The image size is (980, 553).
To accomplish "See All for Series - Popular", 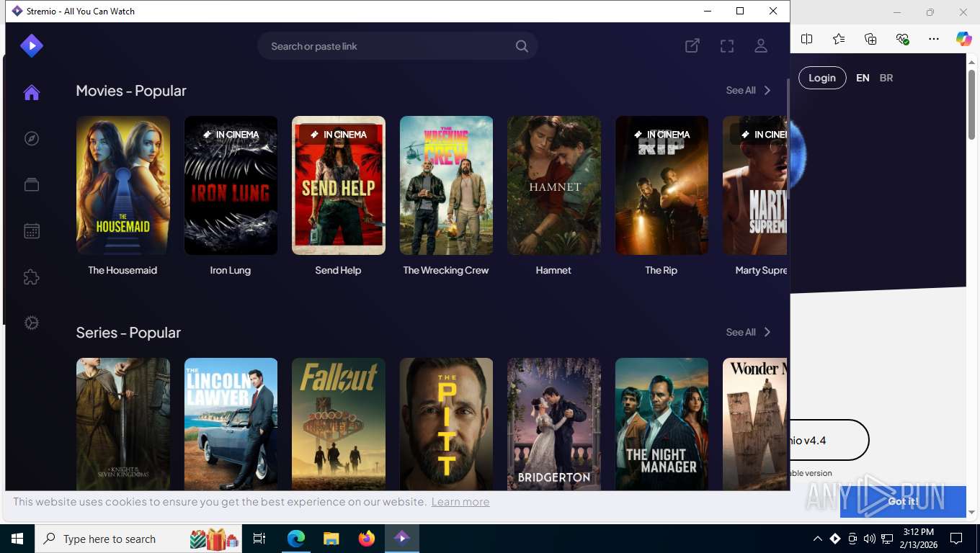I will 749,332.
